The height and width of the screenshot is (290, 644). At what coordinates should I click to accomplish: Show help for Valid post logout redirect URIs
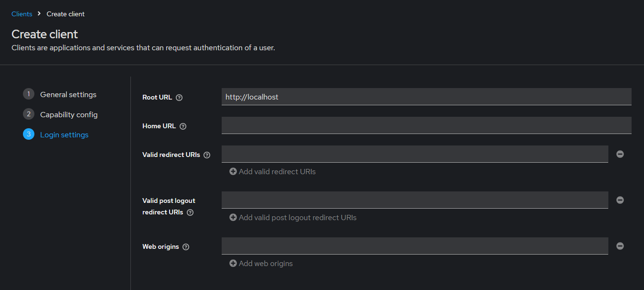[190, 212]
